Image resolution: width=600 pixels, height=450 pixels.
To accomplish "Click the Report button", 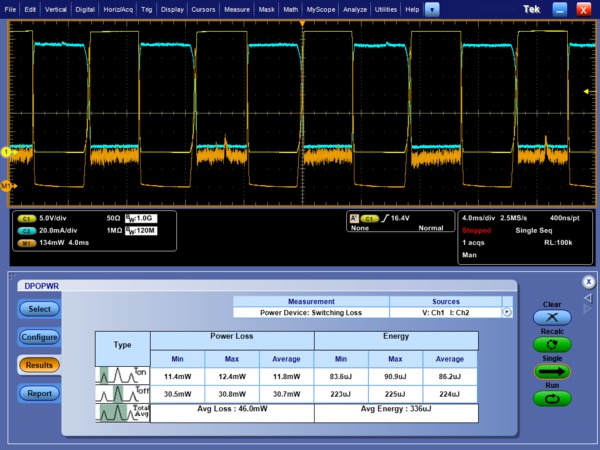I will (x=40, y=393).
